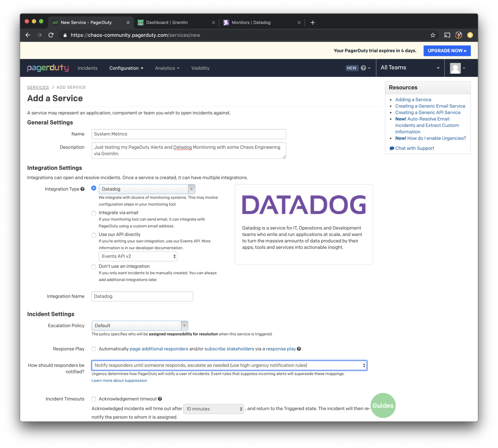Bookmark this page with the star icon
The height and width of the screenshot is (448, 498).
(x=433, y=35)
